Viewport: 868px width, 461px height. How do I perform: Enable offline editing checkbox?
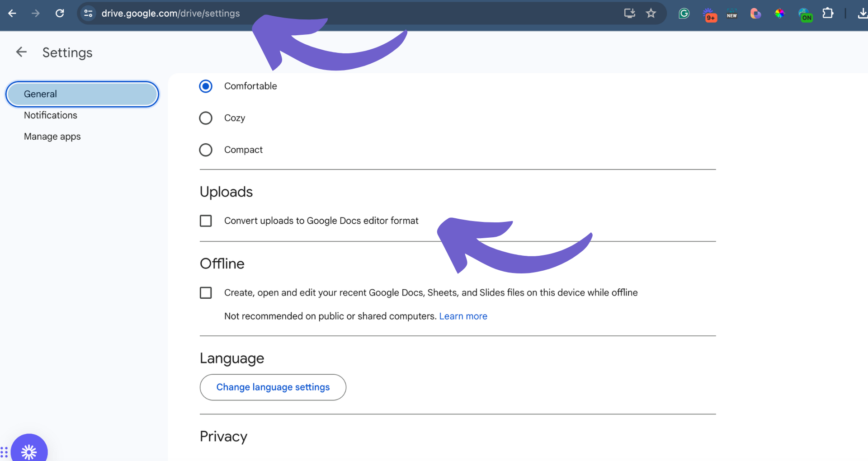click(x=206, y=292)
